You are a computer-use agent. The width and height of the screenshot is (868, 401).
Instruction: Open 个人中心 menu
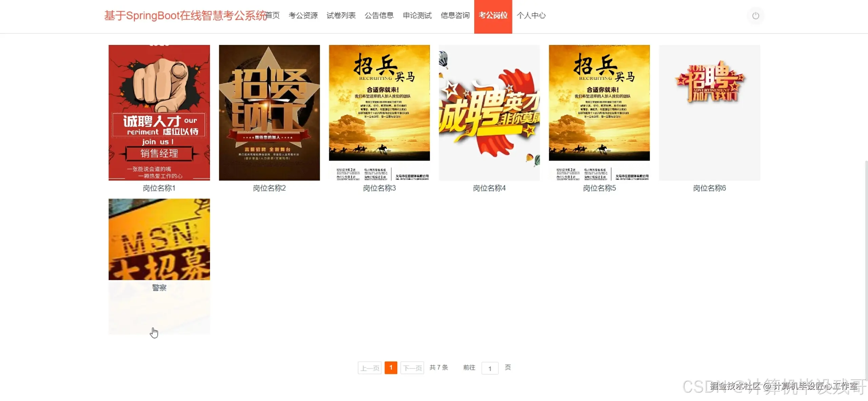point(531,16)
